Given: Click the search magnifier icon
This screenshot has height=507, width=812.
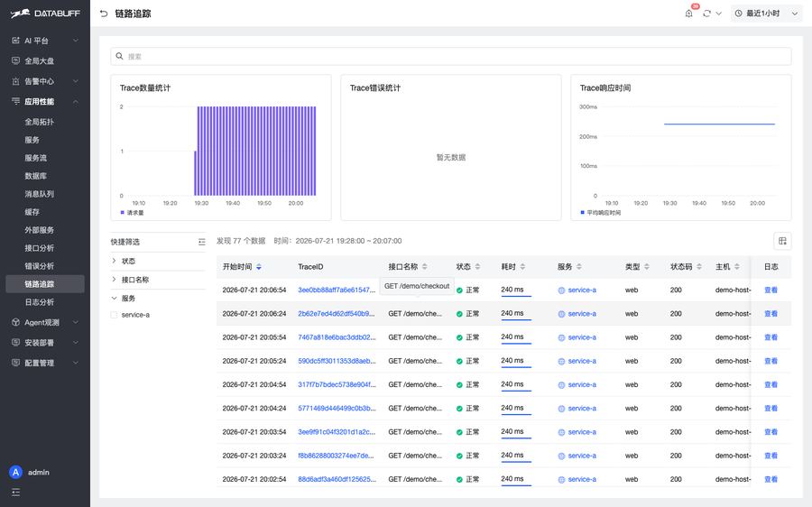Looking at the screenshot, I should (120, 56).
